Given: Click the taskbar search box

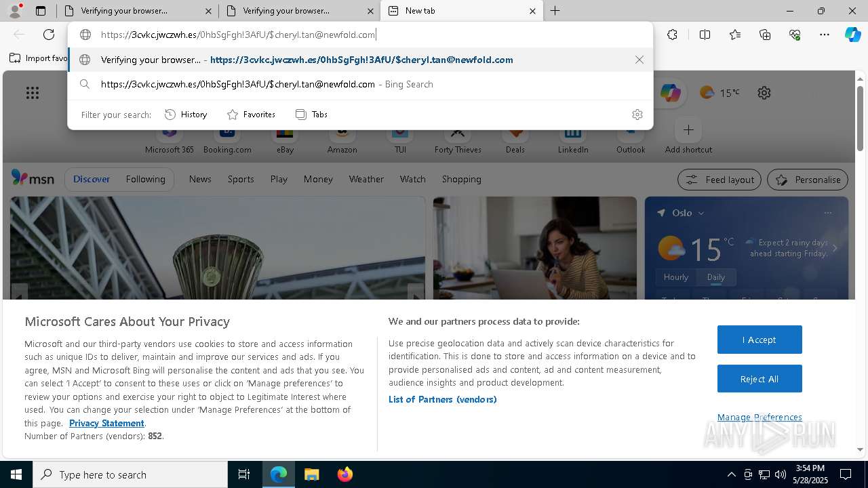Looking at the screenshot, I should coord(130,474).
